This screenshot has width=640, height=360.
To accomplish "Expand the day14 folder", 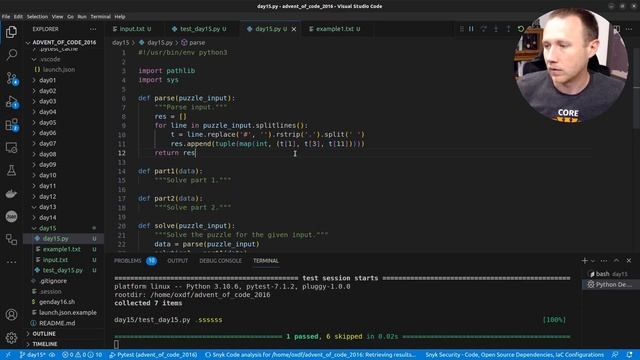I will point(47,218).
